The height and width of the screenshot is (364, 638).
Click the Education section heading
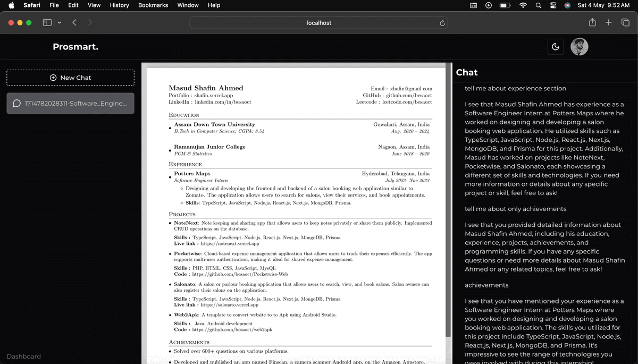pos(184,115)
